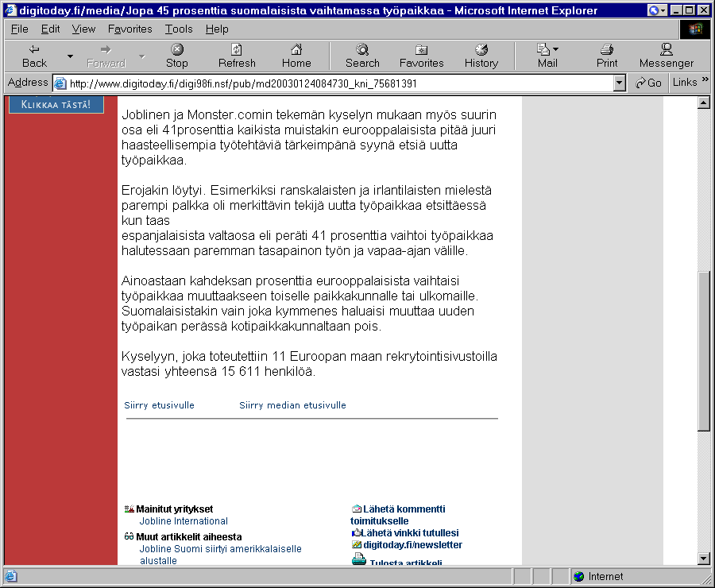Open the Favorites menu
Viewport: 715px width, 588px height.
point(130,29)
